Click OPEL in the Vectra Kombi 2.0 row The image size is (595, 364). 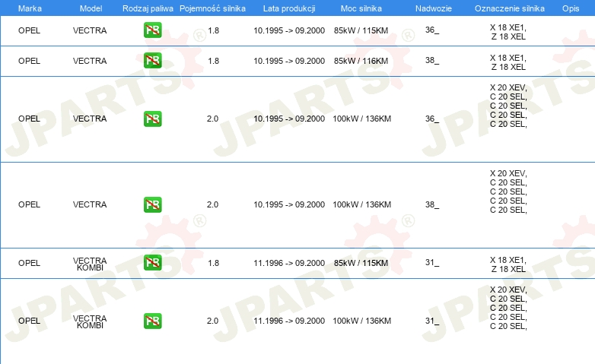(29, 321)
